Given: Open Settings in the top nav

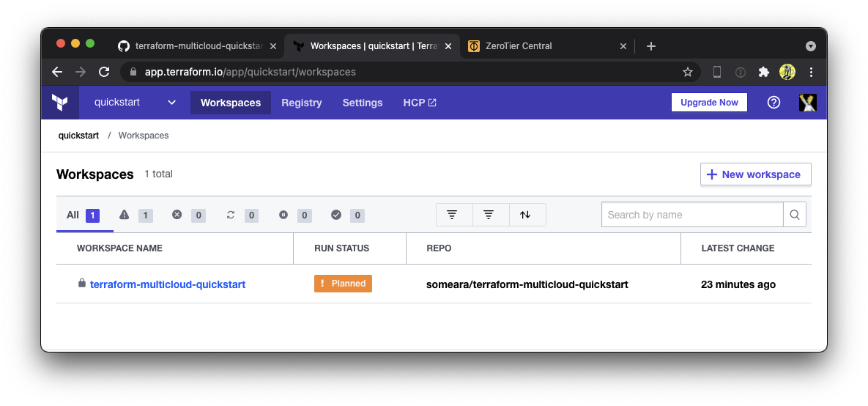Looking at the screenshot, I should 363,103.
